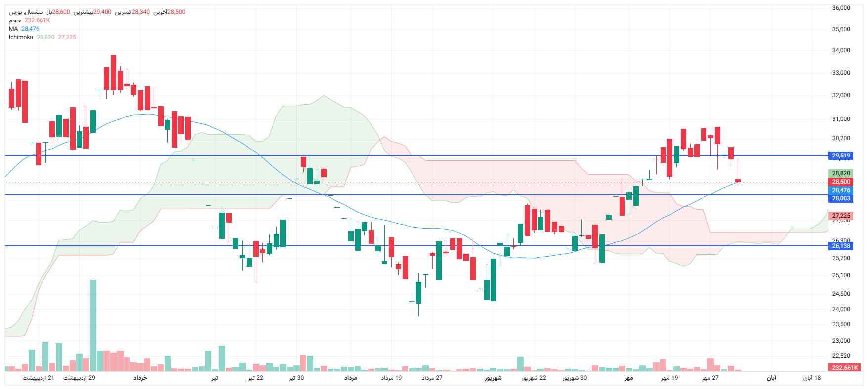Click the خرداد month label on time axis
Viewport: 868px width, 390px height.
[140, 378]
